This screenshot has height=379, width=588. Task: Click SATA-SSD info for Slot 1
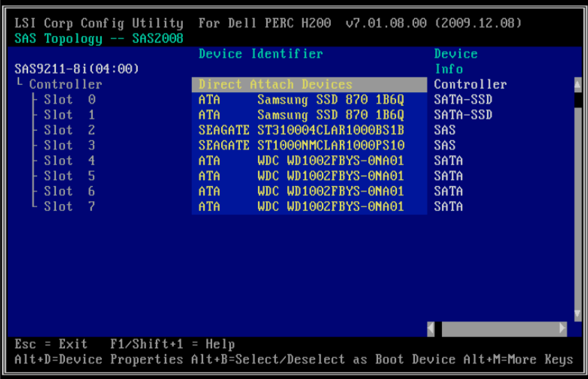463,115
